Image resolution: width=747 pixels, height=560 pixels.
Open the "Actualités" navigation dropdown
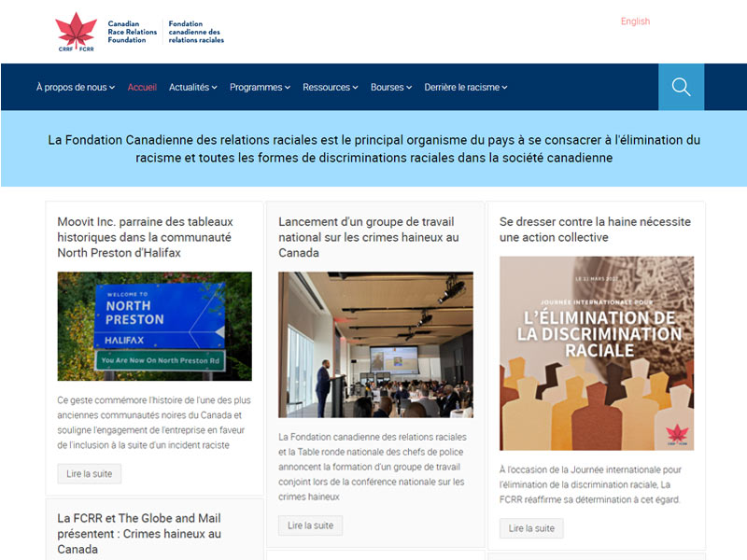coord(192,87)
